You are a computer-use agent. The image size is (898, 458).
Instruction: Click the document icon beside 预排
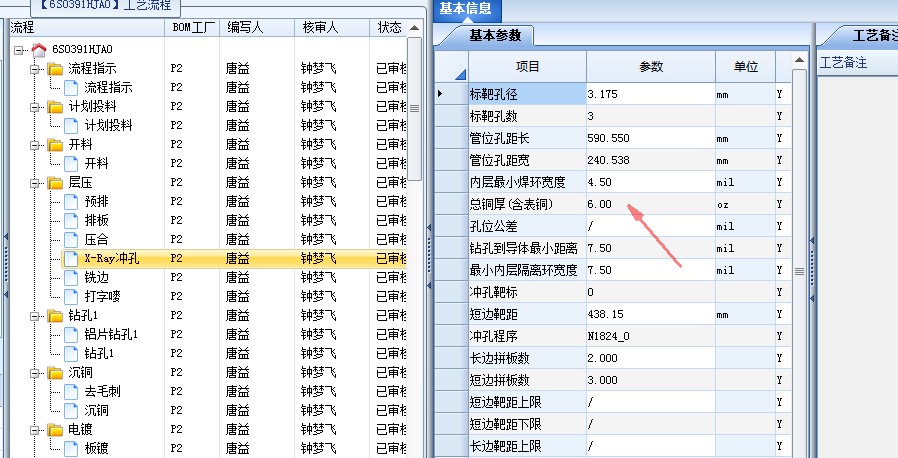[71, 202]
